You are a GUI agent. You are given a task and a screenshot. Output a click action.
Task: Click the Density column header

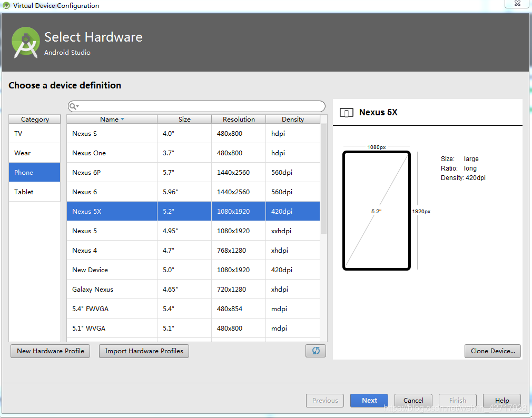coord(293,120)
